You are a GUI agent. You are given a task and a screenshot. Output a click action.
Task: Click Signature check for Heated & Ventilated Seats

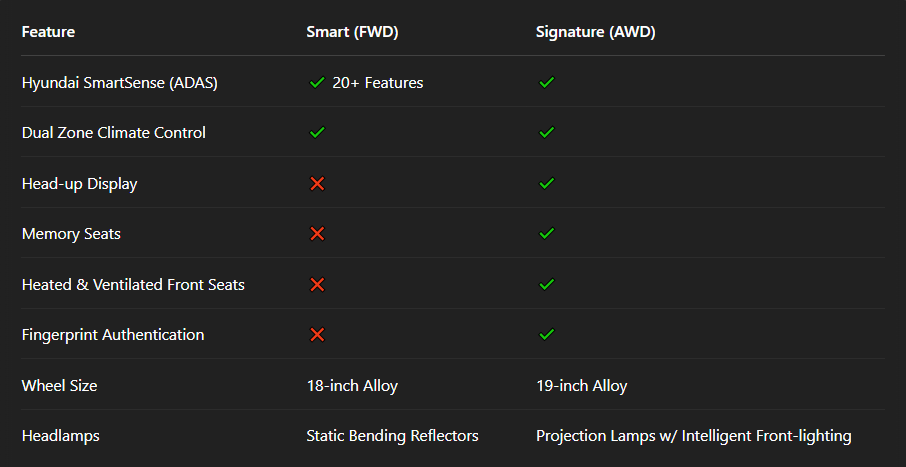click(x=546, y=285)
